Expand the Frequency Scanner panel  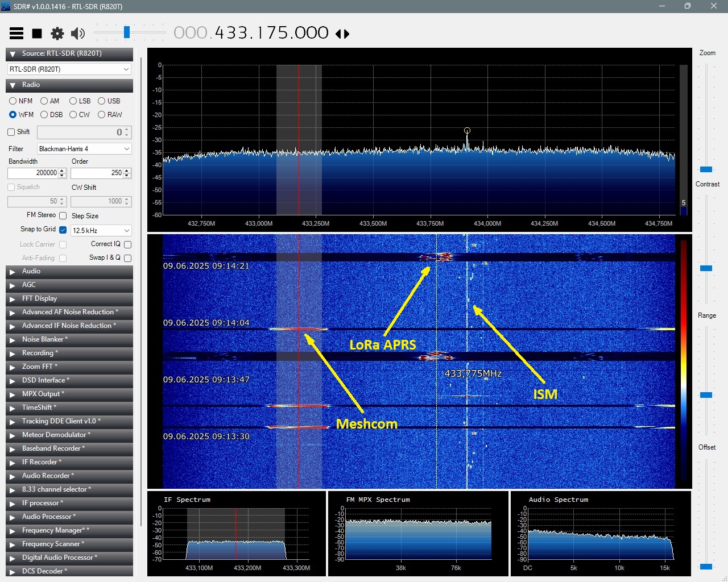pyautogui.click(x=69, y=544)
